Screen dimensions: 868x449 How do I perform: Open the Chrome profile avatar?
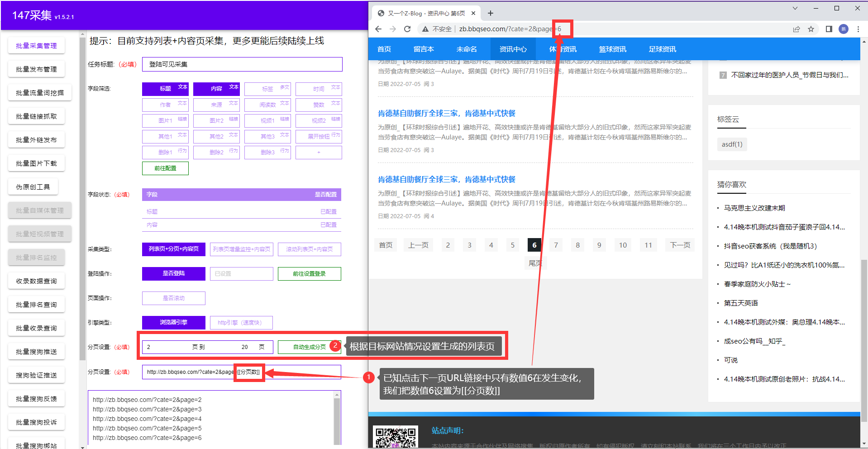[x=844, y=29]
